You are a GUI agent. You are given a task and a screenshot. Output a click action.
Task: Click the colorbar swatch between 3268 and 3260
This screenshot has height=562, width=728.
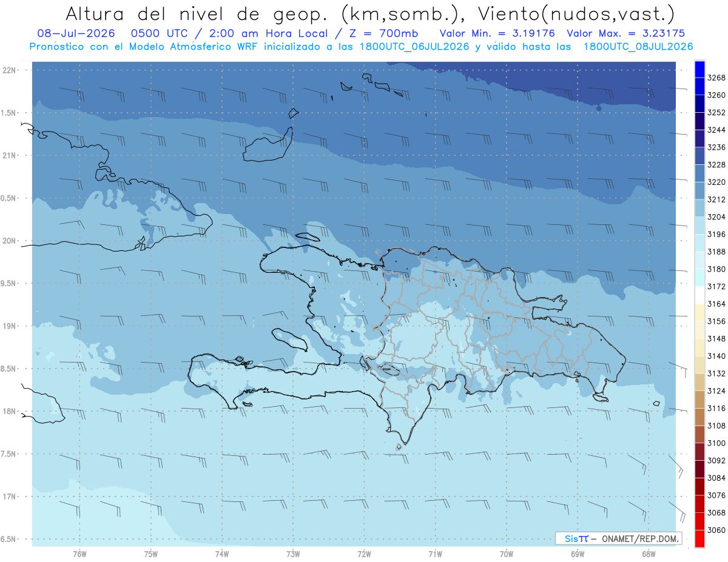pos(699,87)
